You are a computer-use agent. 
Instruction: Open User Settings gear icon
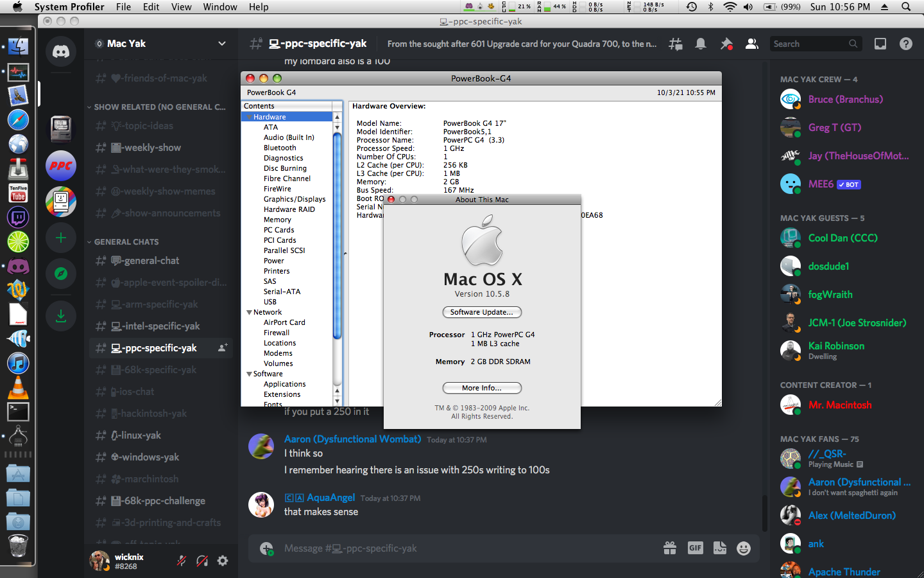[x=223, y=561]
